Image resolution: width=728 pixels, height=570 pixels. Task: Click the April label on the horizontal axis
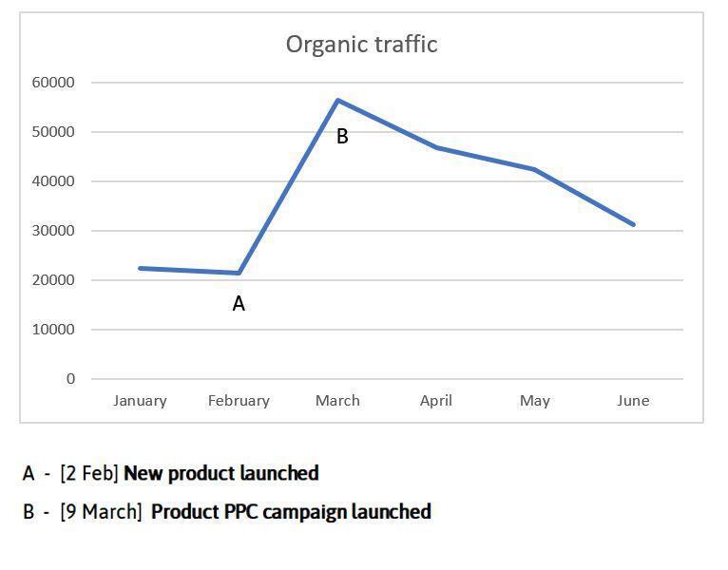[x=436, y=401]
